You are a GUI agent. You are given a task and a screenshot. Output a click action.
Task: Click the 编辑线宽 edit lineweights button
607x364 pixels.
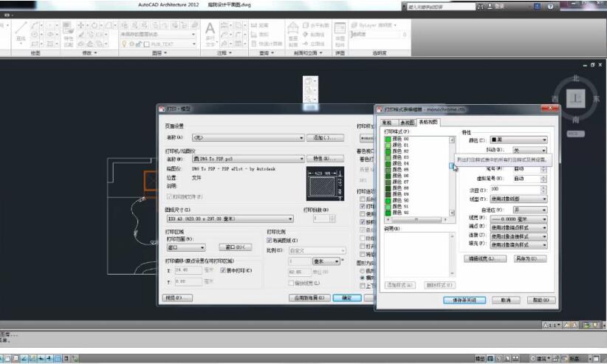(484, 259)
